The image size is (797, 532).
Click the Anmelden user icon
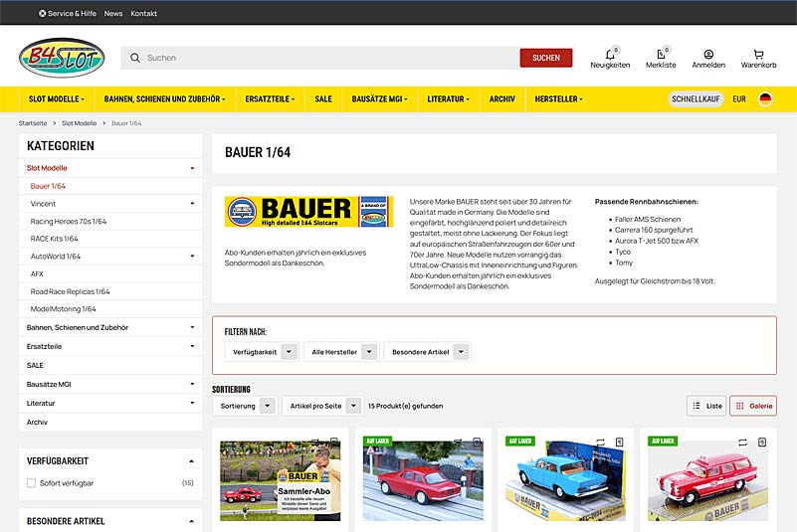point(708,54)
